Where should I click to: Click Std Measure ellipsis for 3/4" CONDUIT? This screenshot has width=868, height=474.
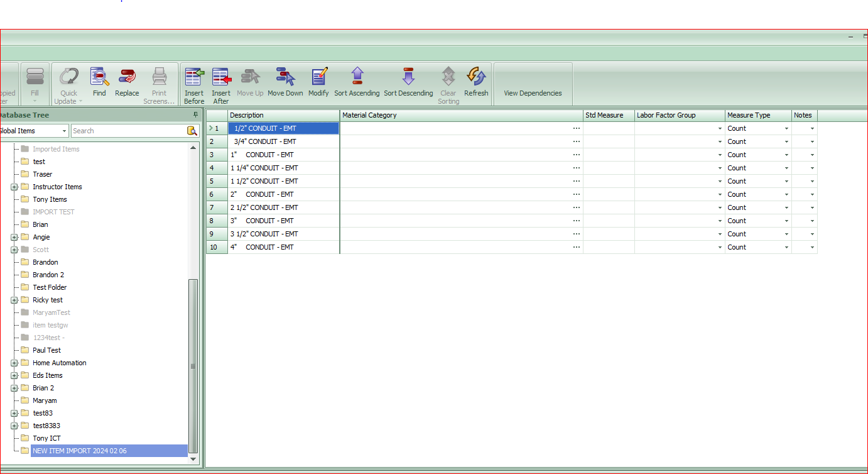576,141
